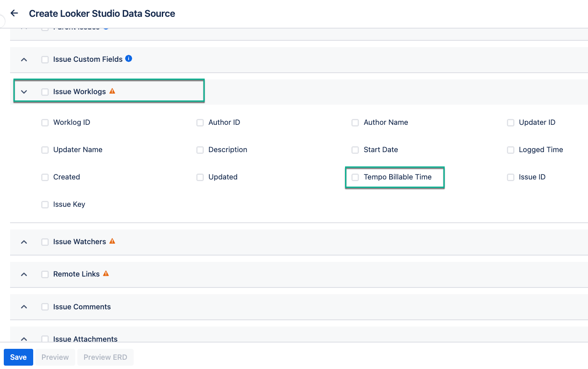Click the back arrow icon

coord(14,13)
